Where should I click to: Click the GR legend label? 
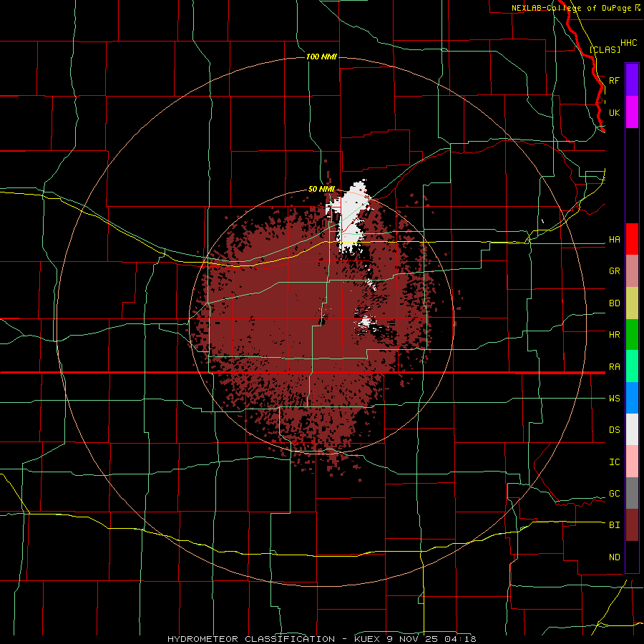point(614,271)
